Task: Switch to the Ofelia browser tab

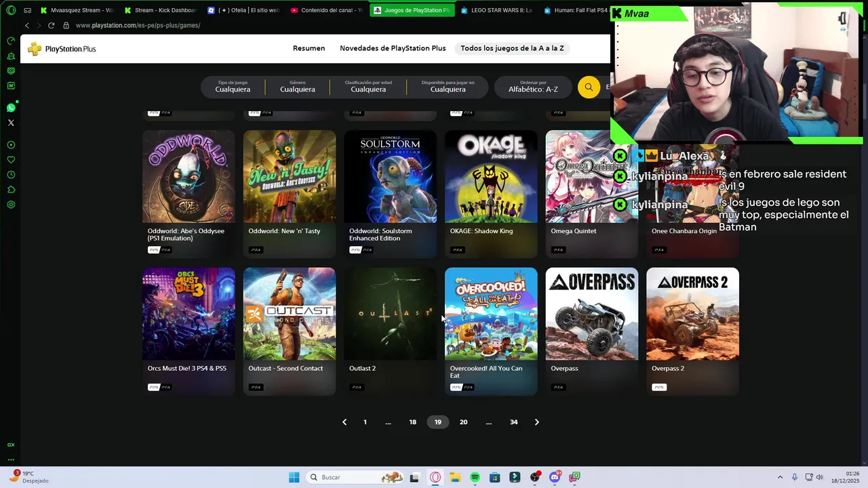Action: click(x=244, y=10)
